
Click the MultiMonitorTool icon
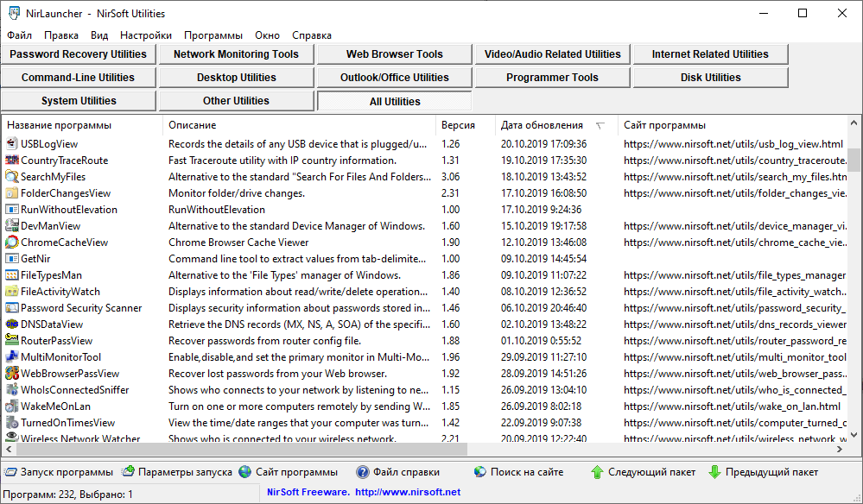[x=11, y=357]
